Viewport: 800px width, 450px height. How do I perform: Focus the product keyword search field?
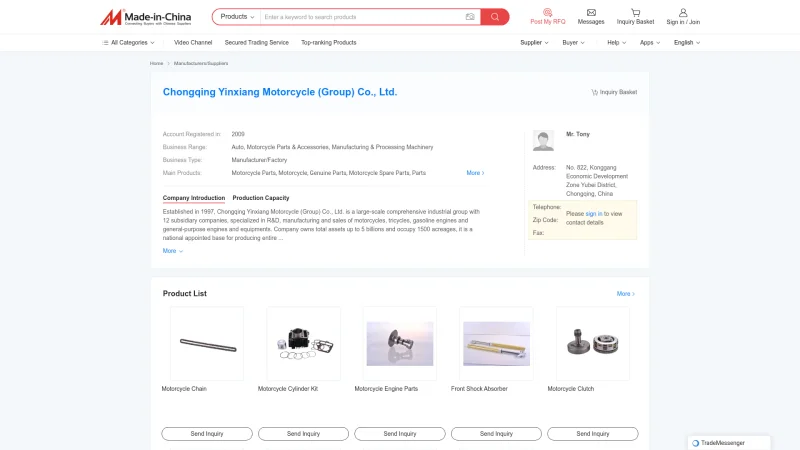click(x=362, y=17)
